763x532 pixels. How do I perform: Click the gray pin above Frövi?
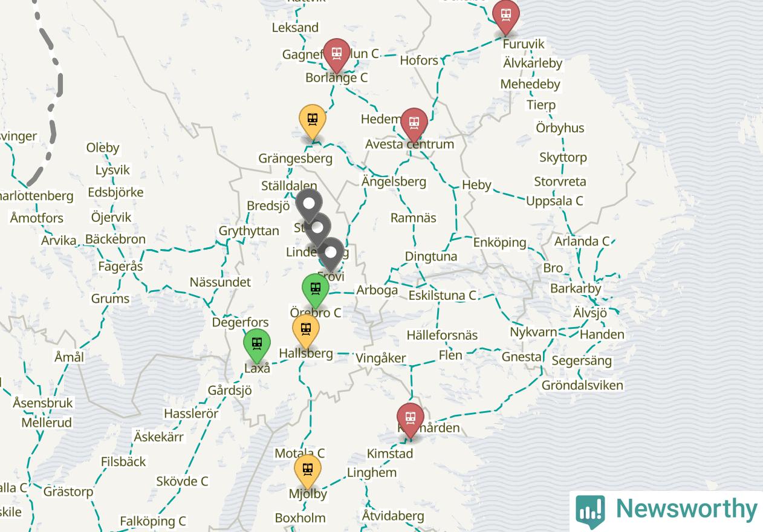point(331,253)
